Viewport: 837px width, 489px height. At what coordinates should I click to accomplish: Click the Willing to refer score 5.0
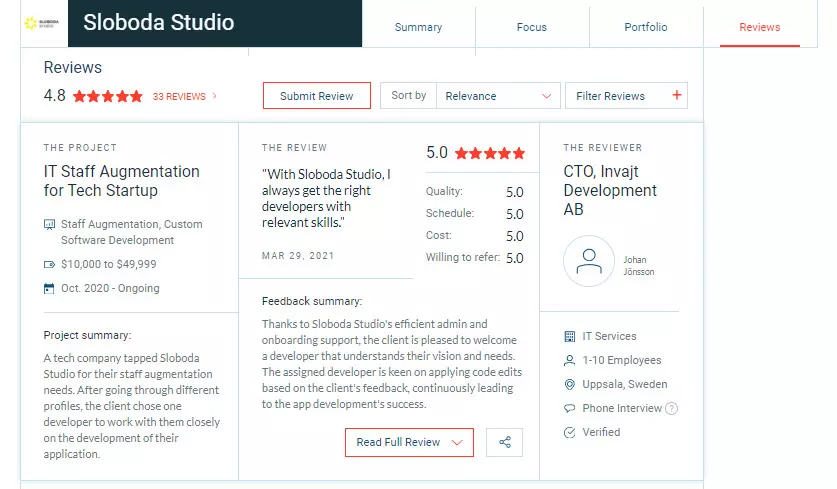coord(515,258)
